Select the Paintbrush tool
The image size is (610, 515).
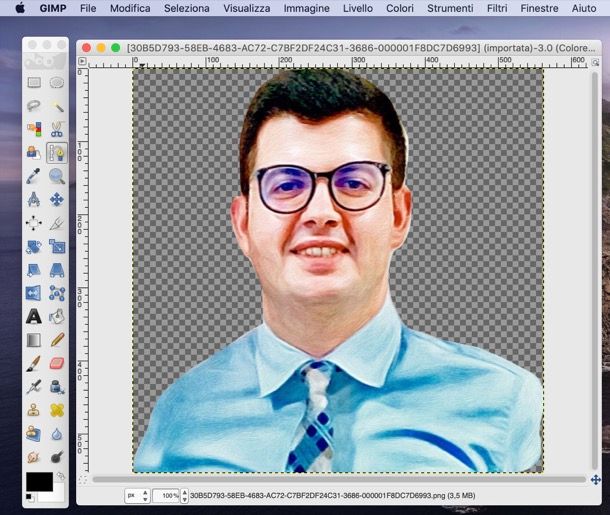click(34, 363)
